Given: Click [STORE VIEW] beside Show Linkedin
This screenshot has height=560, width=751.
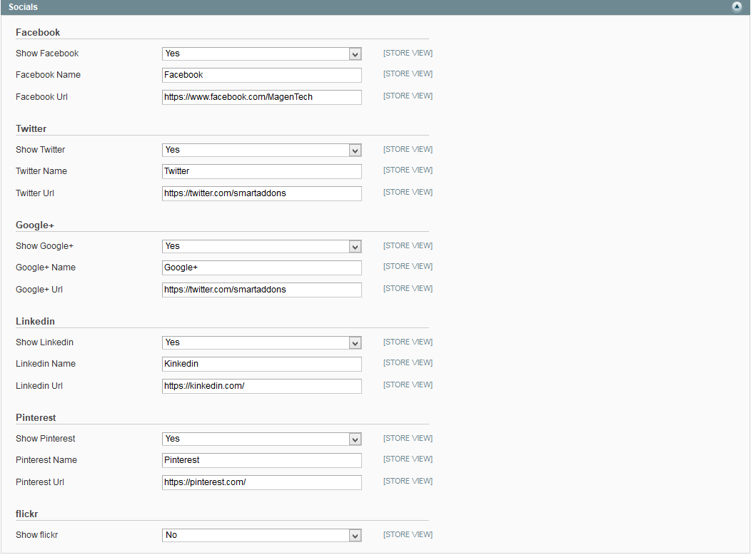Looking at the screenshot, I should 408,341.
